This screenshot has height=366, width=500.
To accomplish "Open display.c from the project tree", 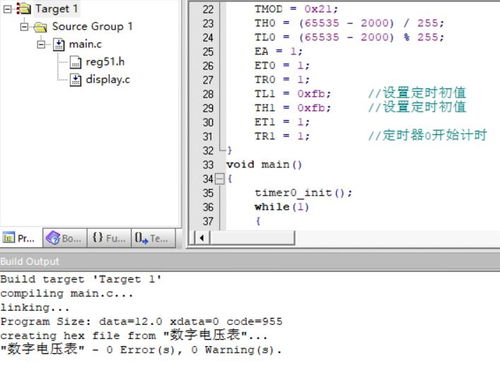I will 108,79.
